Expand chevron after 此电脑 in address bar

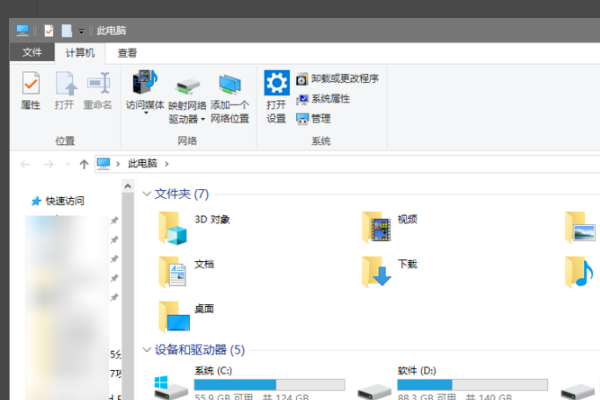click(166, 164)
